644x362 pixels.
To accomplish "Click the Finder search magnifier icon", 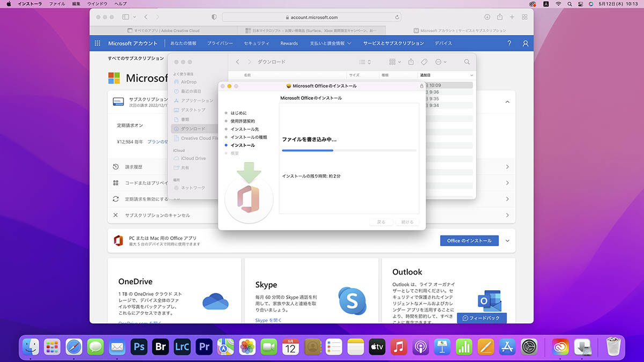I will point(467,62).
